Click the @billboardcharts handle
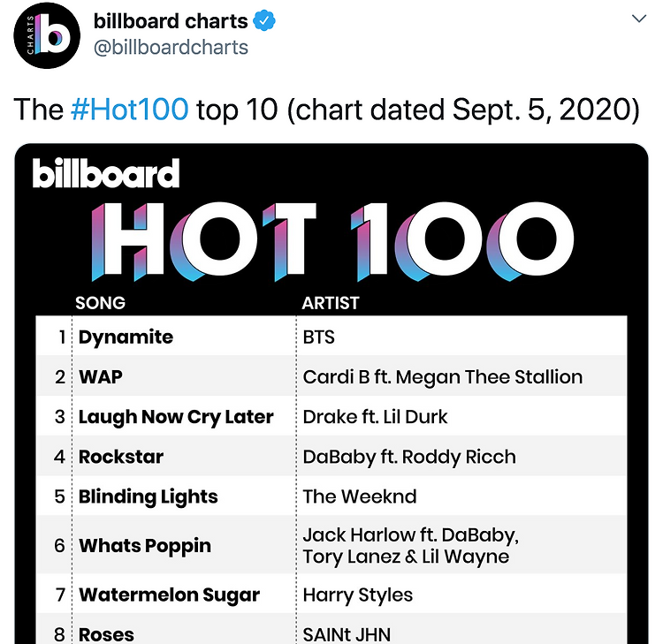663x644 pixels. point(171,48)
